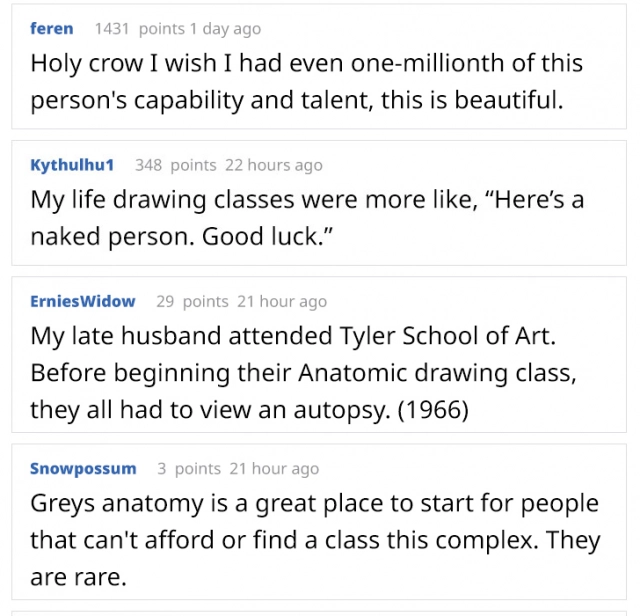Screen dimensions: 640x616
Task: Click the "are rare." comment line
Action: [x=79, y=577]
